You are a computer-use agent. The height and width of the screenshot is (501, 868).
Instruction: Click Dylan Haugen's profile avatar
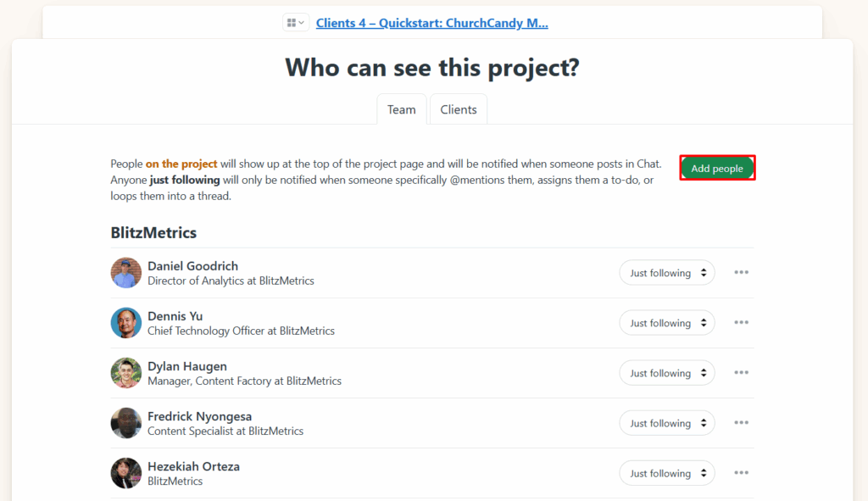tap(126, 373)
